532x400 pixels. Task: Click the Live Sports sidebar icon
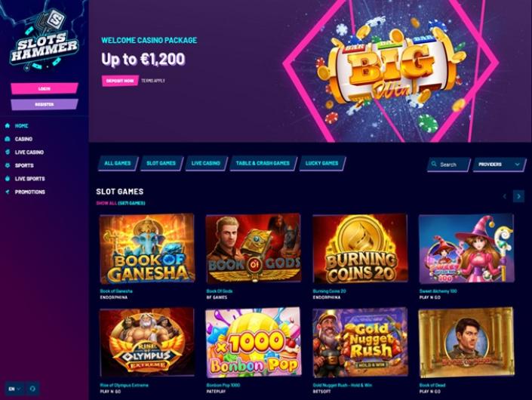(x=8, y=178)
